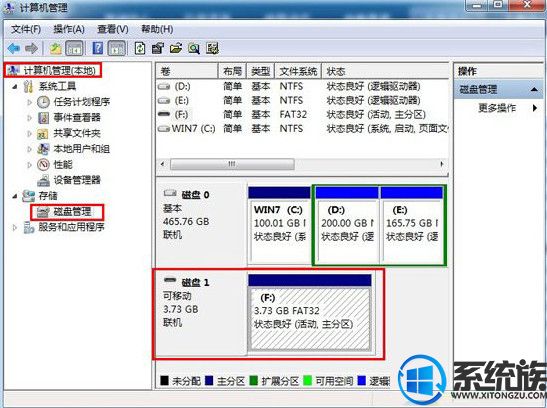547x408 pixels.
Task: Open 更多操作 in the actions pane
Action: [x=497, y=108]
